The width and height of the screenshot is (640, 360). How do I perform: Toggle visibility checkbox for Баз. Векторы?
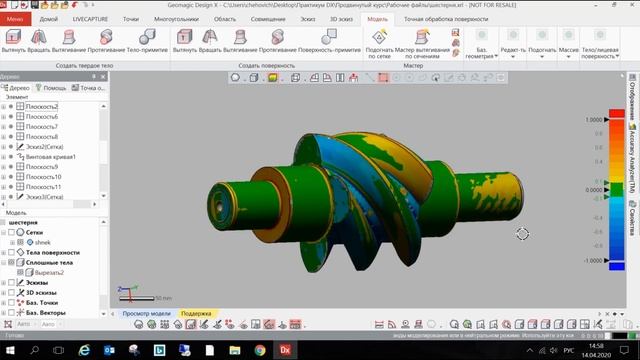[x=11, y=313]
